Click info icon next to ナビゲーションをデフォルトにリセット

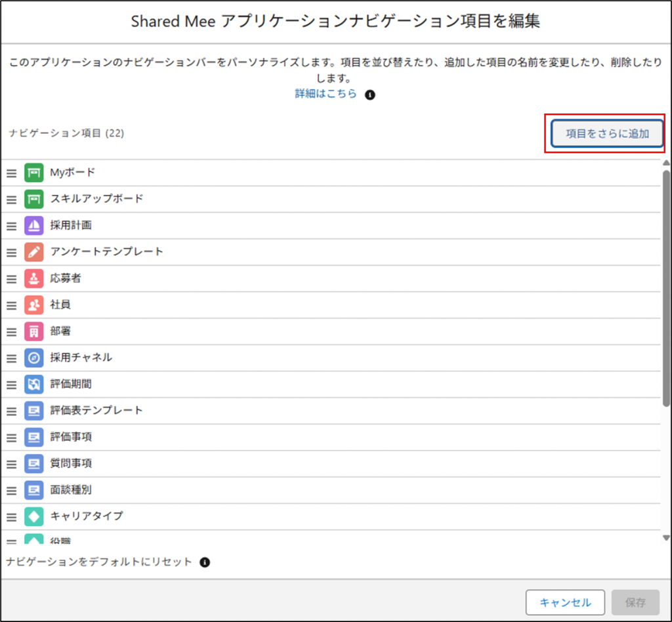205,562
